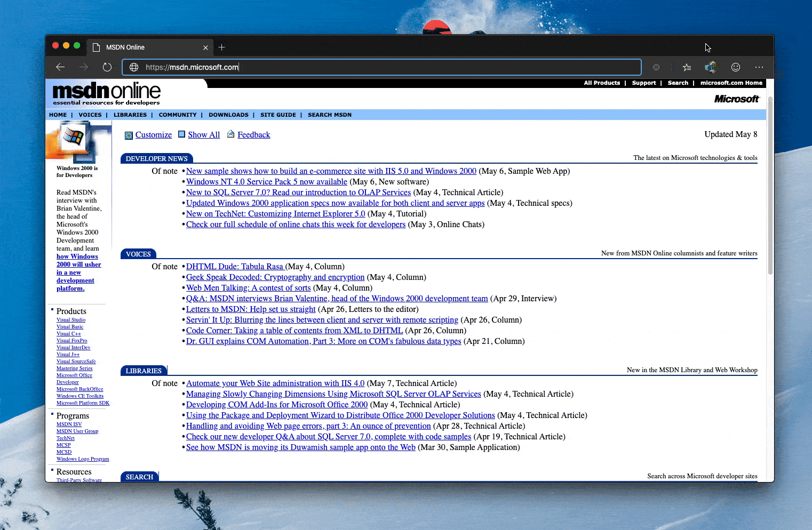Open Web Men Talking column link
This screenshot has height=530, width=812.
point(249,288)
